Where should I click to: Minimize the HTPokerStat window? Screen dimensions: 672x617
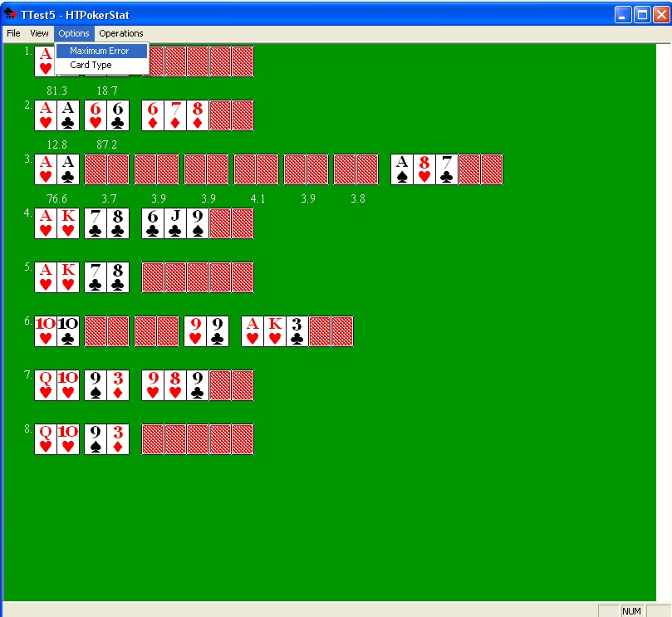click(x=623, y=15)
